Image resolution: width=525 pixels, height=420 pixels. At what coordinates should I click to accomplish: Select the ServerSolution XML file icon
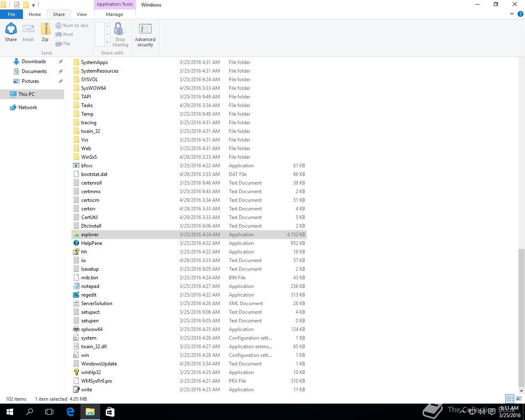click(76, 304)
